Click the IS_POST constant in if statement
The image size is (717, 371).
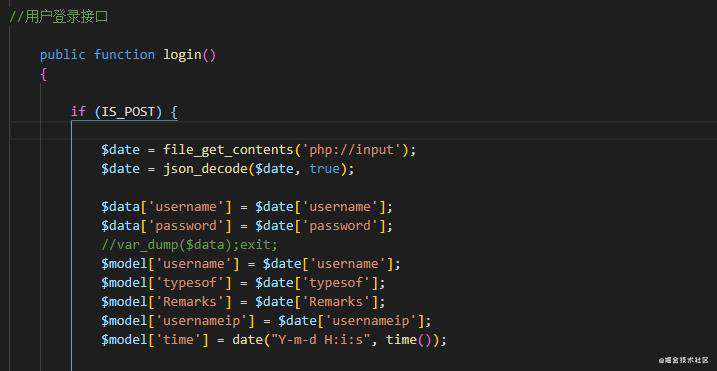click(x=128, y=112)
